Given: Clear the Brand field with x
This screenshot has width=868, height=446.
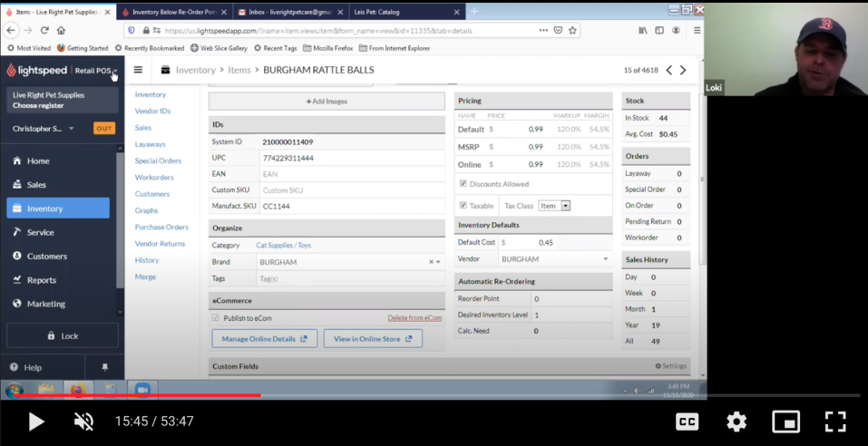Looking at the screenshot, I should pos(431,262).
